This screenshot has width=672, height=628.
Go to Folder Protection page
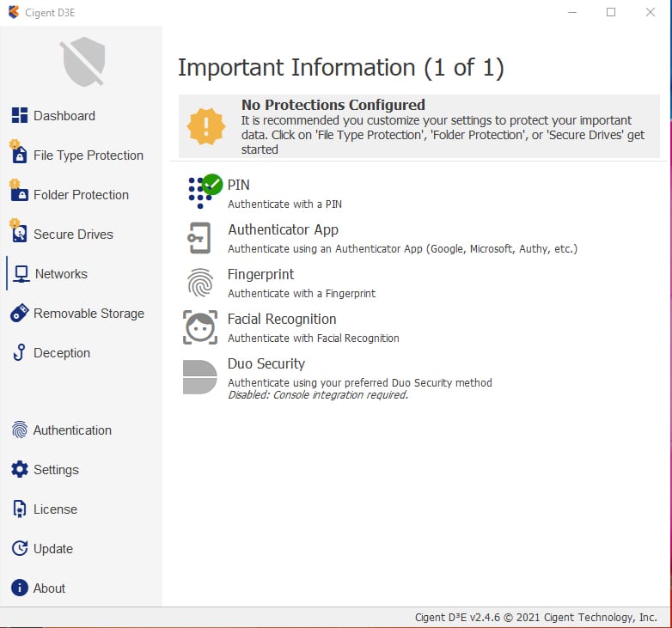(81, 195)
